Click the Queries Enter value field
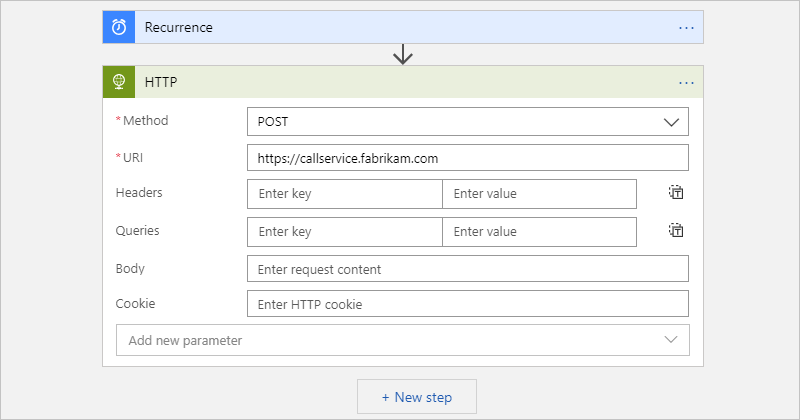 point(539,231)
